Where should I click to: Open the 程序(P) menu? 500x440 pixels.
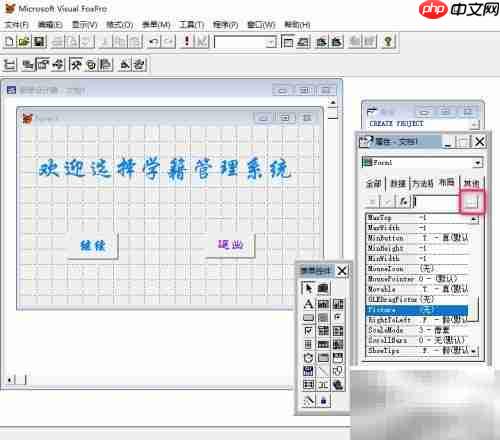click(x=225, y=25)
